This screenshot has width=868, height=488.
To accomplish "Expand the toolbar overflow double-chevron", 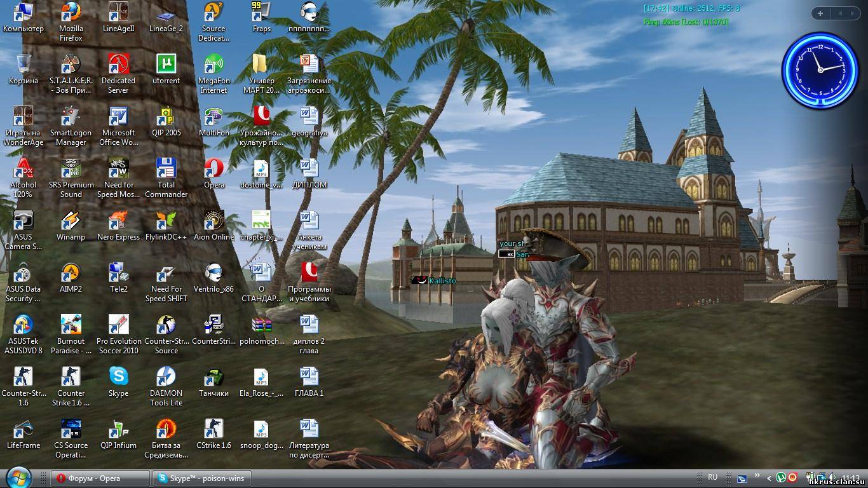I will [x=757, y=475].
